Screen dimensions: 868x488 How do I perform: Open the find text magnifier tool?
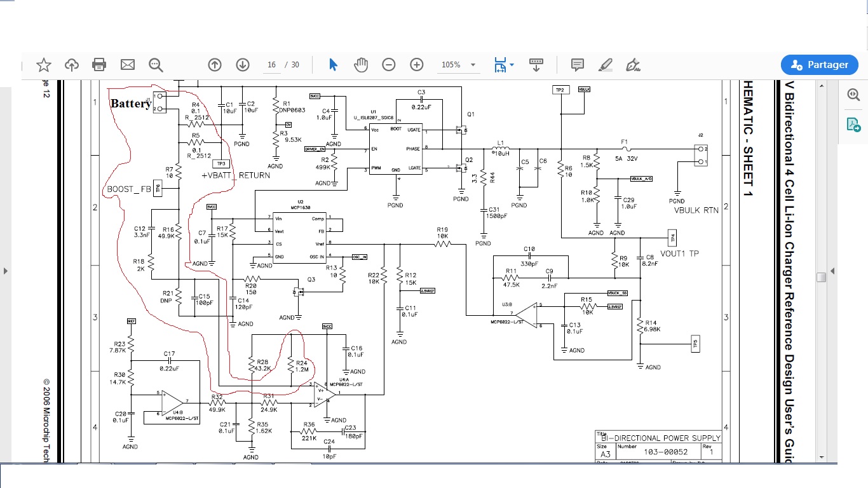[156, 65]
